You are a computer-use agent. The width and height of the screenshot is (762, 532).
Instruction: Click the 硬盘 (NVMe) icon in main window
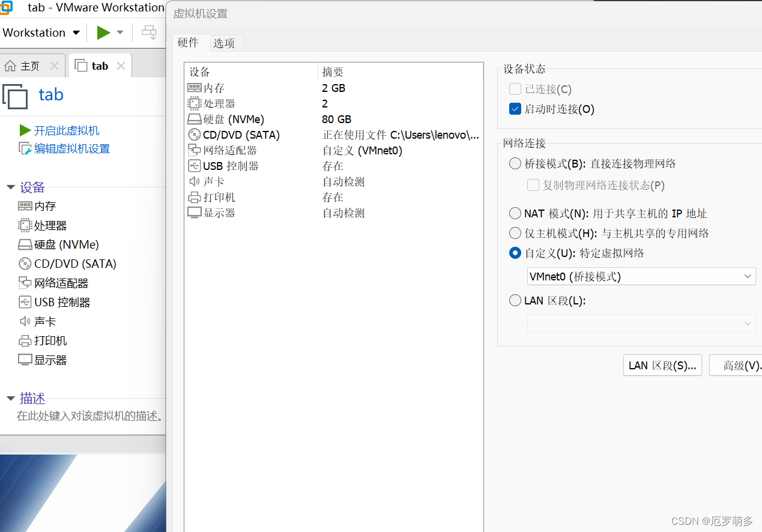click(x=25, y=244)
